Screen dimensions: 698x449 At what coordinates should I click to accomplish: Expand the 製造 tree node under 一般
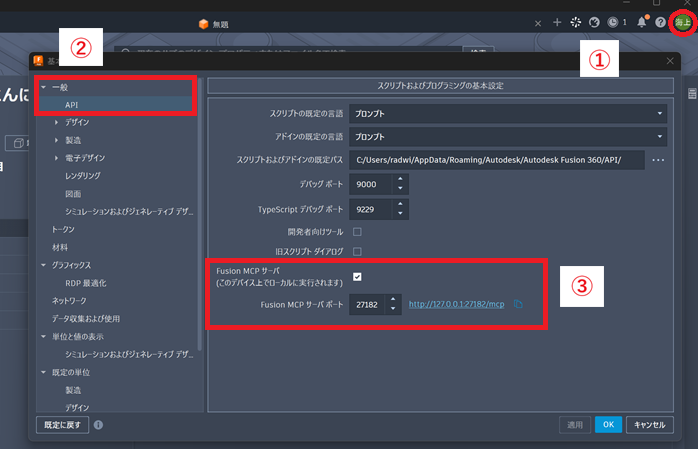[56, 140]
